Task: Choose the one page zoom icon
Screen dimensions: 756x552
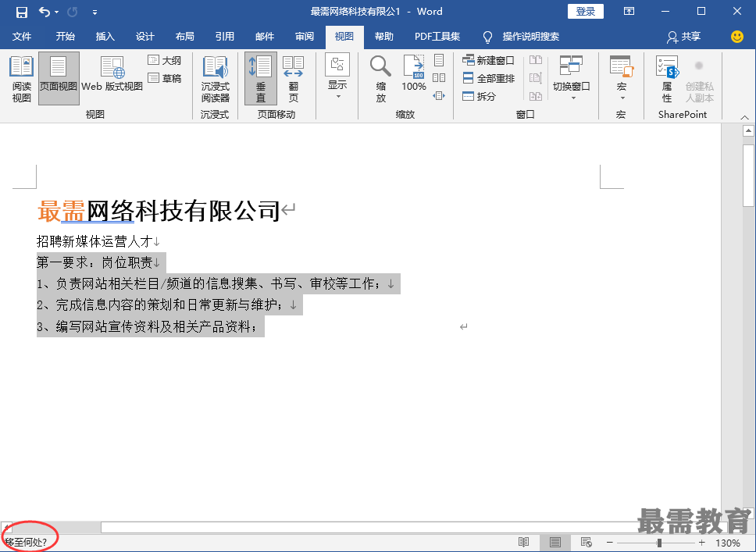Action: tap(439, 60)
